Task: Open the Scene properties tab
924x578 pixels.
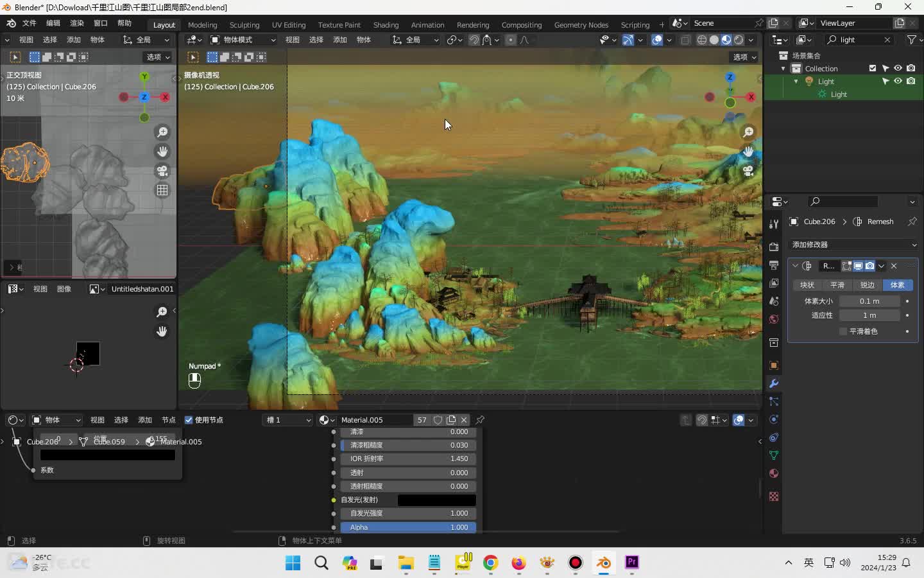Action: click(774, 301)
